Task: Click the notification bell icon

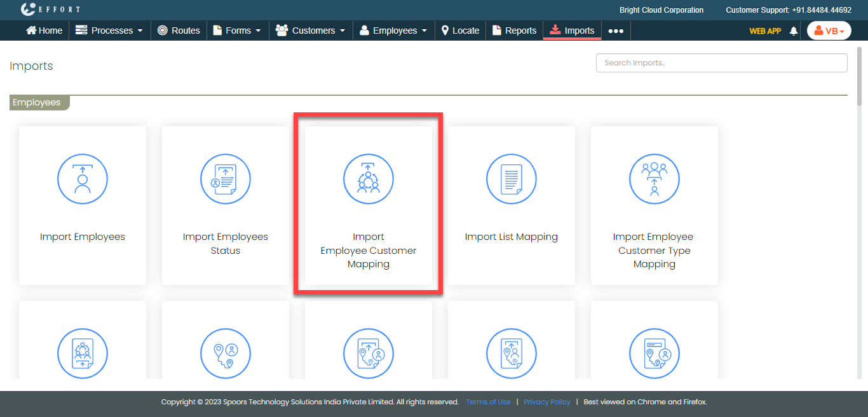Action: (x=793, y=30)
